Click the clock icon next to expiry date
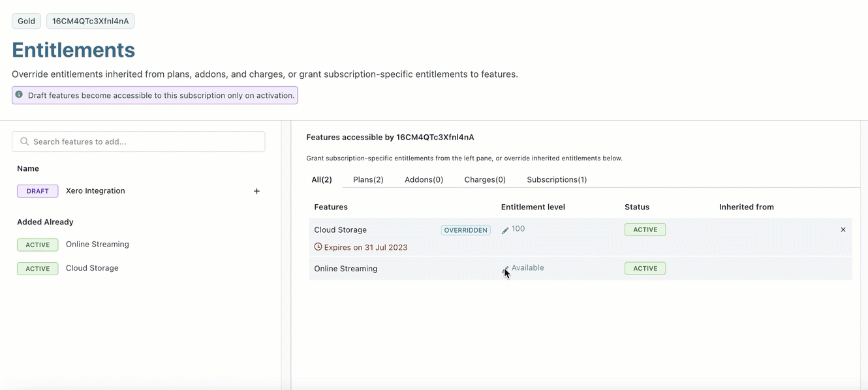 (318, 247)
